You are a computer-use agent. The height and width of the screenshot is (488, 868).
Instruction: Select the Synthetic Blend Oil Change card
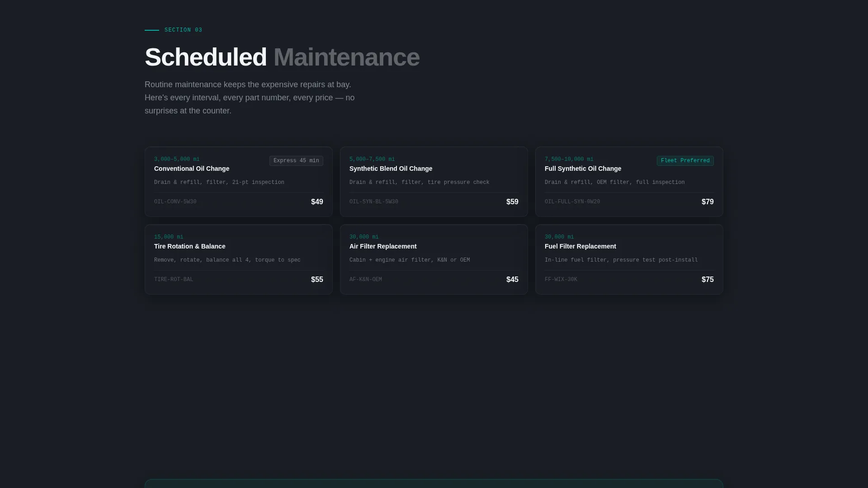point(434,182)
